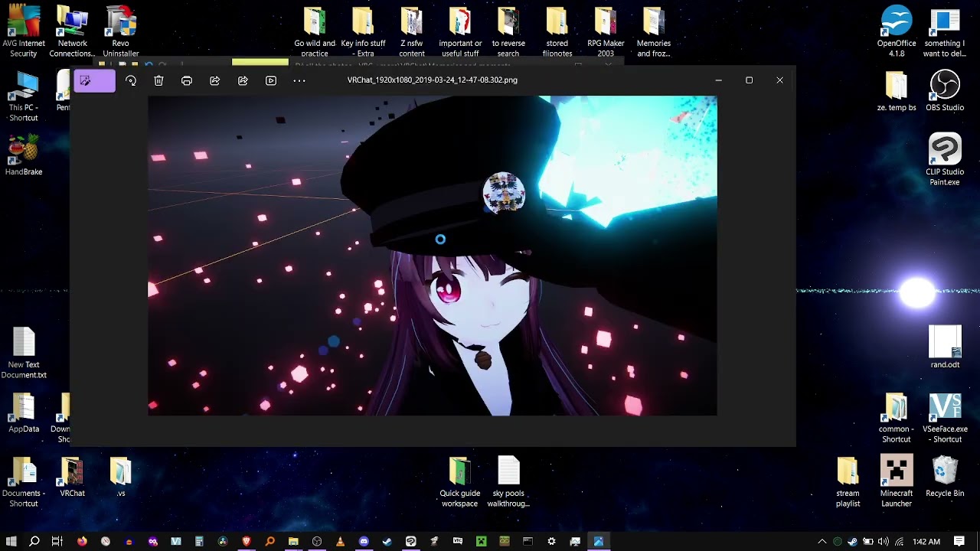Launch CLIP Studio Paint.exe from the desktop

click(x=945, y=160)
